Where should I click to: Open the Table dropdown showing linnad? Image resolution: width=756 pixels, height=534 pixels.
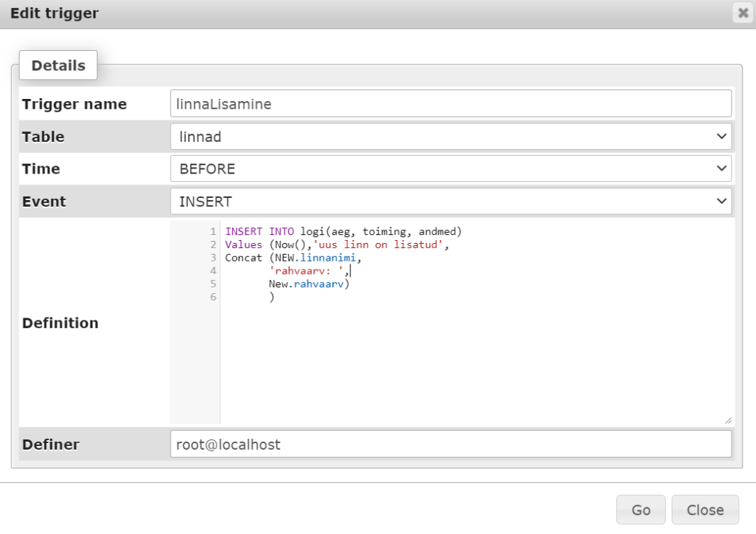[x=451, y=137]
